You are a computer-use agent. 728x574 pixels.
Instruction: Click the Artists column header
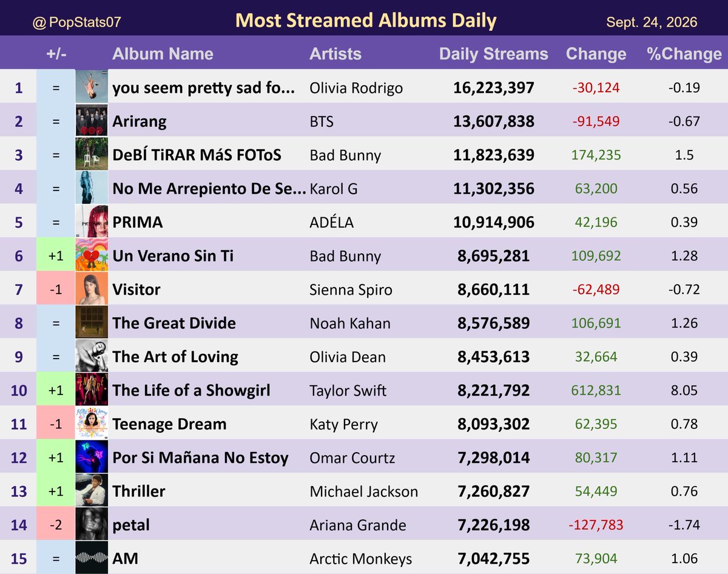335,53
